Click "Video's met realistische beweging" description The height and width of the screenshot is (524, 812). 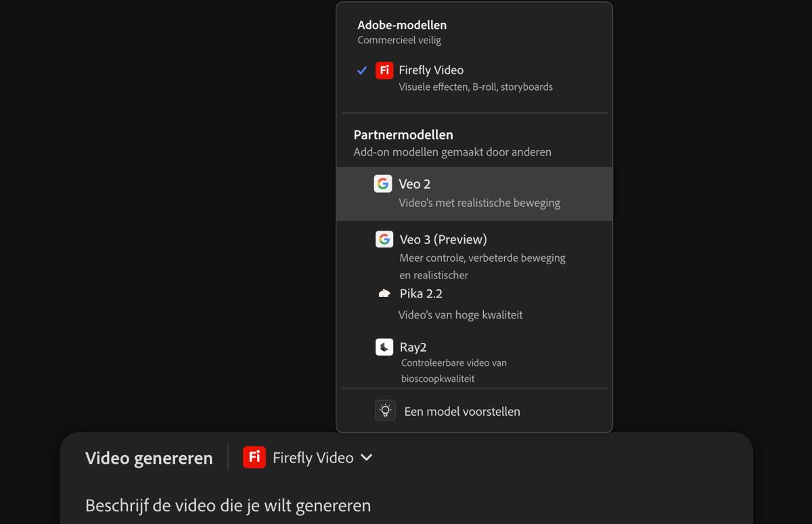pos(480,203)
